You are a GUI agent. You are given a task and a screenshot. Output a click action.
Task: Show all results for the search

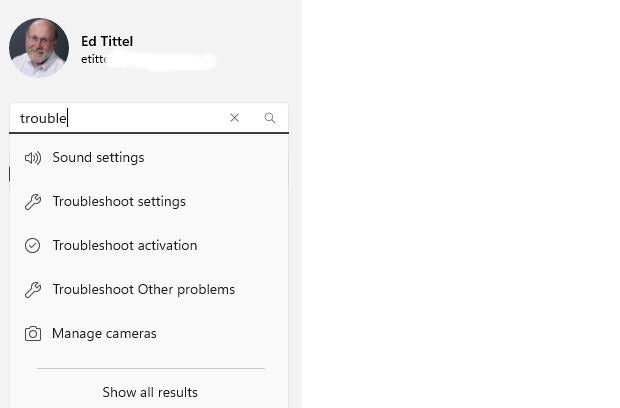click(x=150, y=392)
